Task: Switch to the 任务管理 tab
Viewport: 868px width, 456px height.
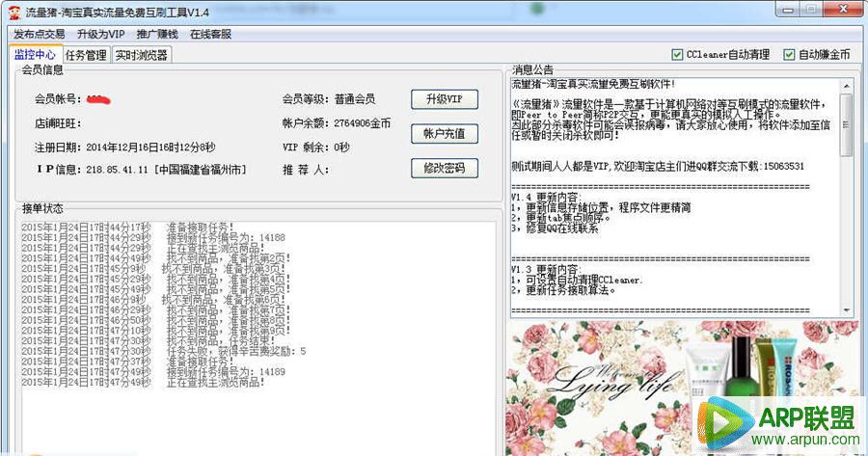Action: 86,55
